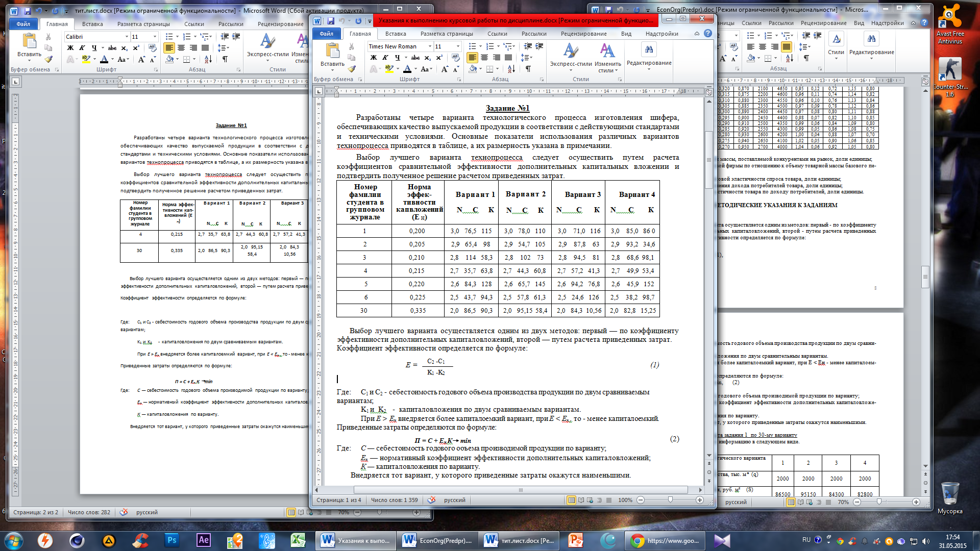Click Help question mark in front Word window
The width and height of the screenshot is (980, 551).
tap(707, 33)
